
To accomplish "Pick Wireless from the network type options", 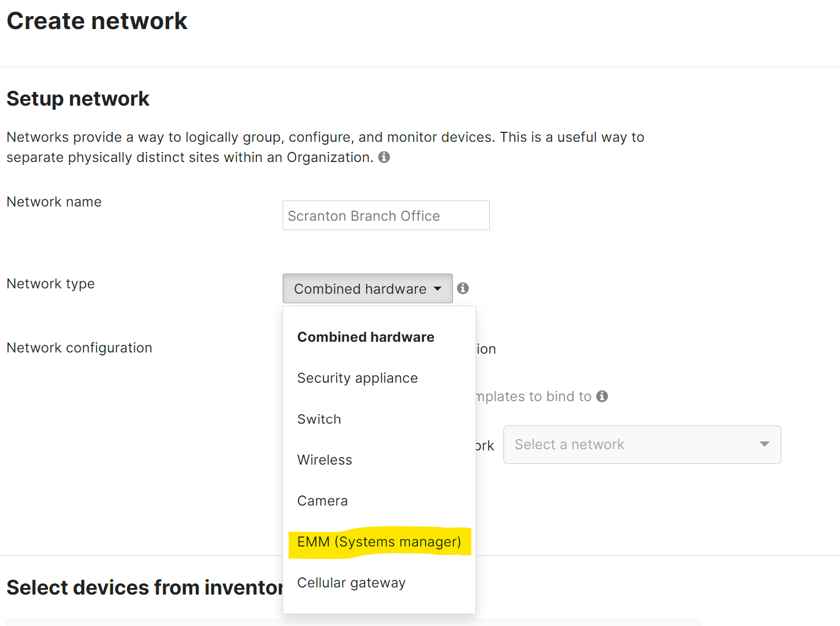I will 324,460.
